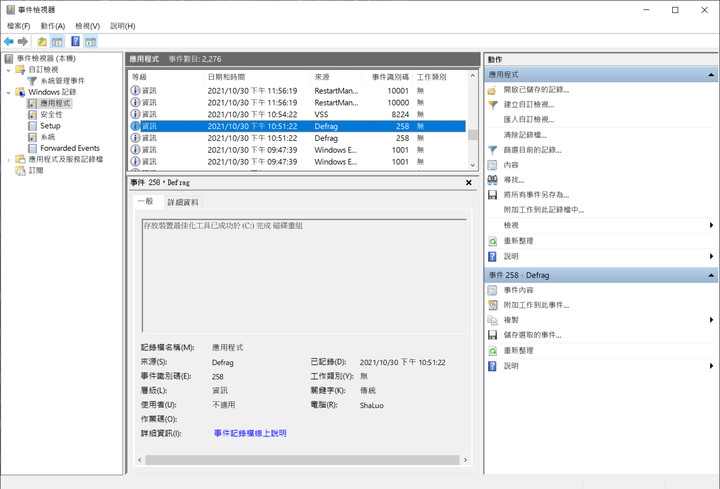Screen dimensions: 720x489
Task: Click the Back arrow toolbar icon
Action: click(9, 41)
